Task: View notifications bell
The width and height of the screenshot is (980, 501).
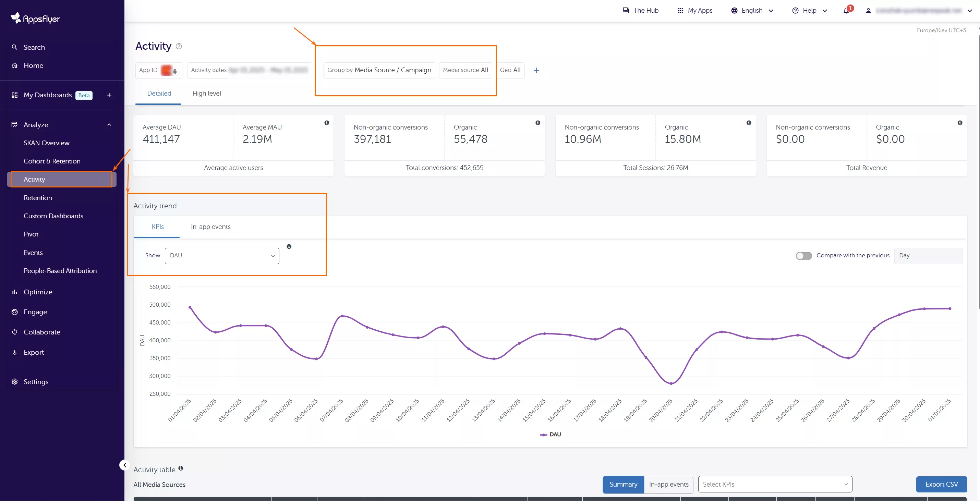Action: [x=846, y=10]
